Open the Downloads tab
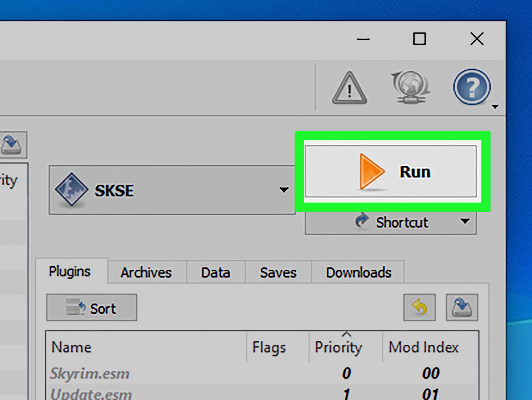Screen dimensions: 532x400 358,273
